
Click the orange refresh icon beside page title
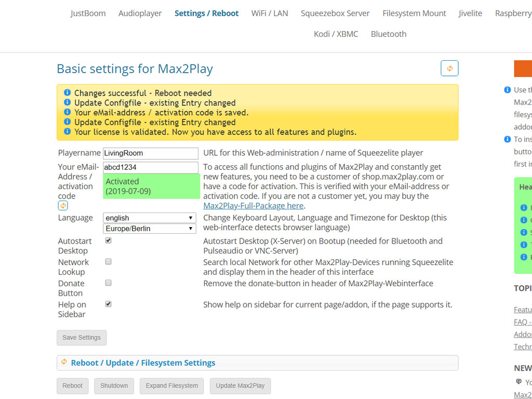pos(449,68)
